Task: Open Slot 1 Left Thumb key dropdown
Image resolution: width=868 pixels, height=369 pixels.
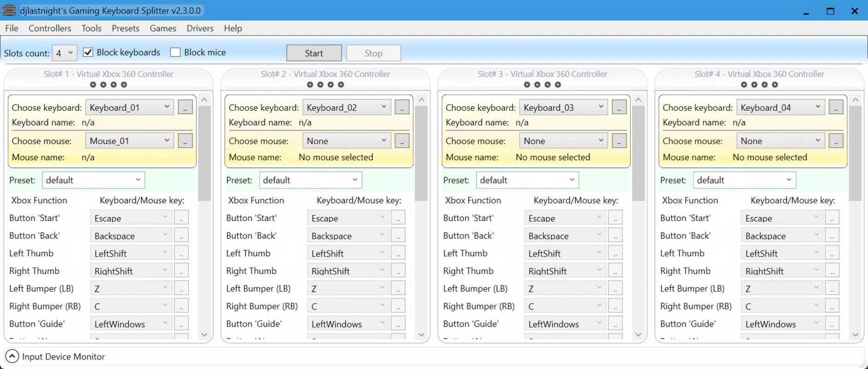Action: click(131, 253)
